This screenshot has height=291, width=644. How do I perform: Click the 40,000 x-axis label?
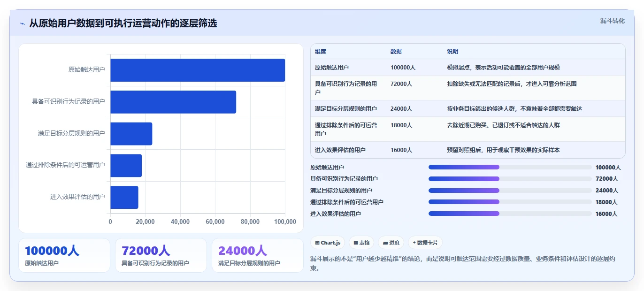pyautogui.click(x=180, y=222)
